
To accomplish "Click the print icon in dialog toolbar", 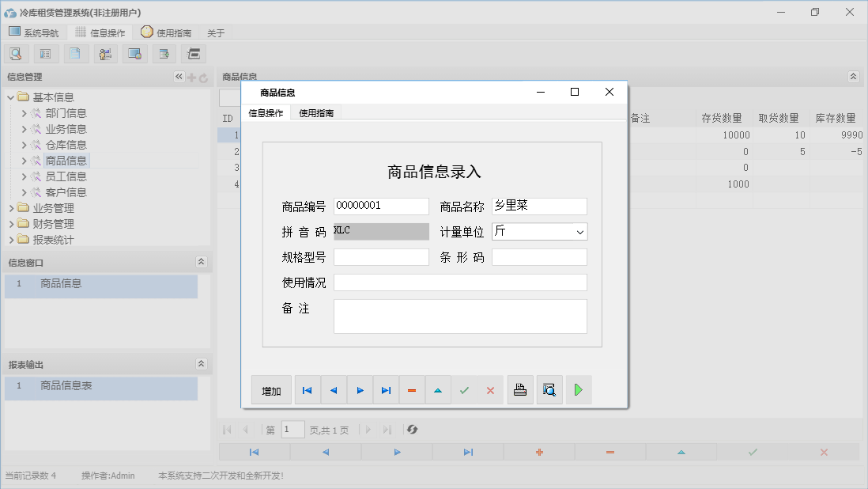I will 520,390.
